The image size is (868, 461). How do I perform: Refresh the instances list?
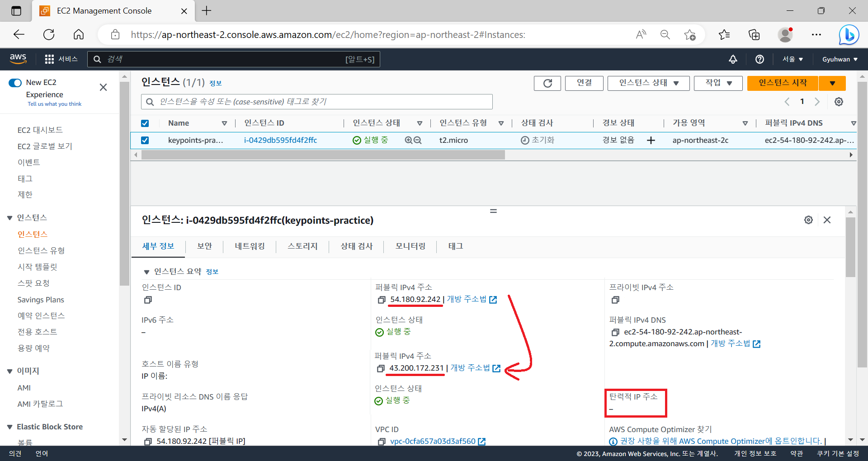[x=547, y=83]
